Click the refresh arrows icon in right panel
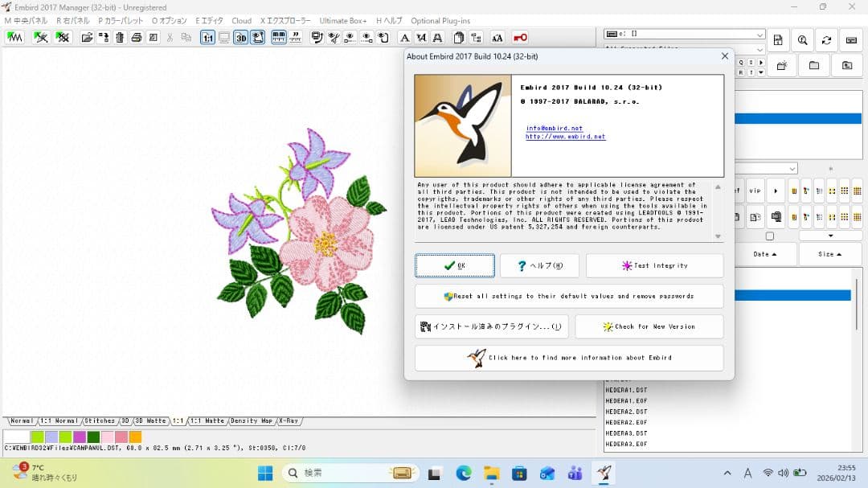Viewport: 868px width, 488px height. point(826,40)
